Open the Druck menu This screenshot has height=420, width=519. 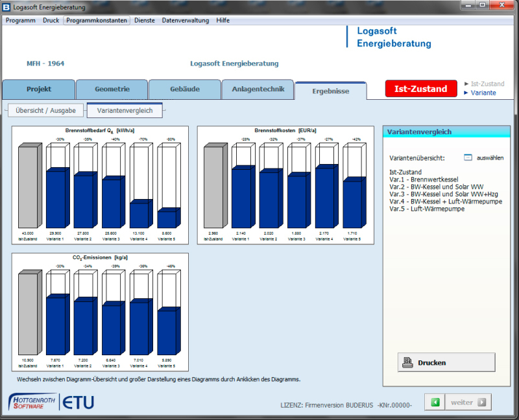coord(51,20)
